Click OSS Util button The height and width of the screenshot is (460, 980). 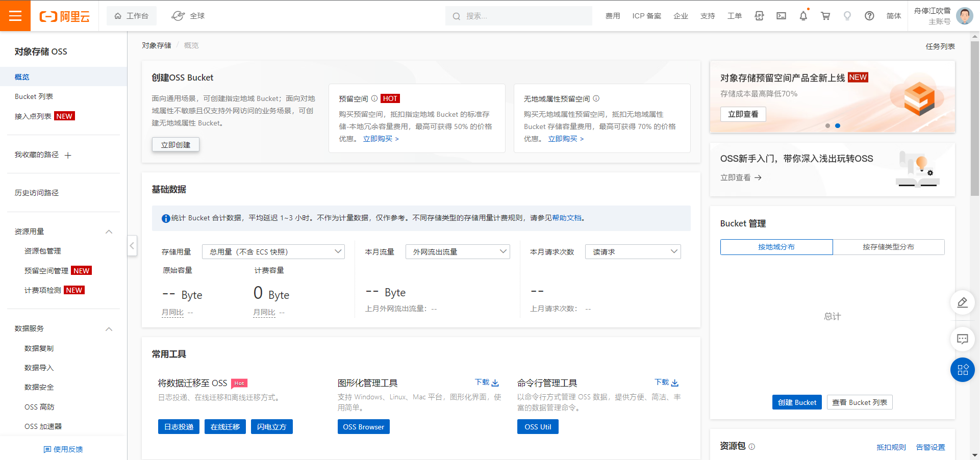538,427
